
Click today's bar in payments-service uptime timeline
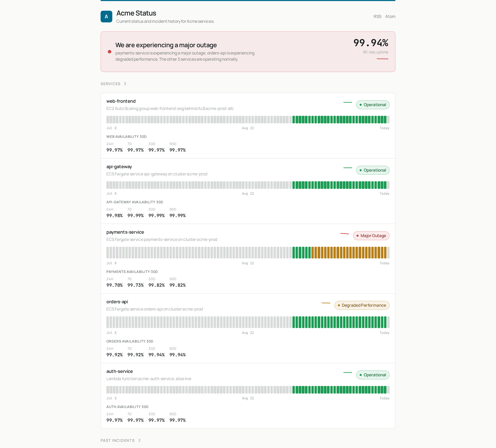pos(388,253)
